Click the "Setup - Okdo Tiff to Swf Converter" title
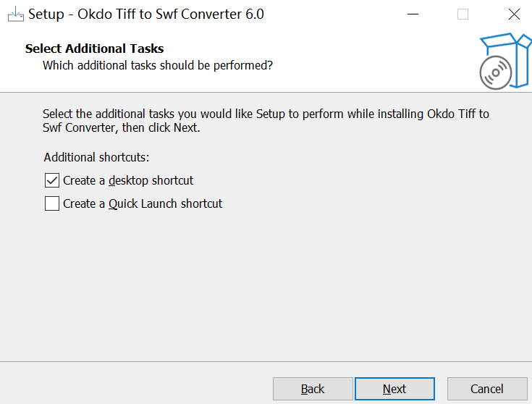The height and width of the screenshot is (404, 532). [x=145, y=14]
